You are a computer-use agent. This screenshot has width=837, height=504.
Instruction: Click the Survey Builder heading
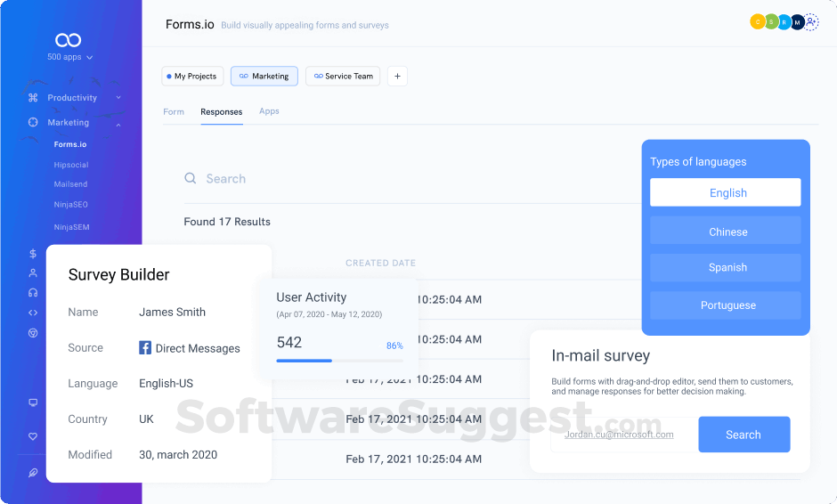tap(118, 274)
